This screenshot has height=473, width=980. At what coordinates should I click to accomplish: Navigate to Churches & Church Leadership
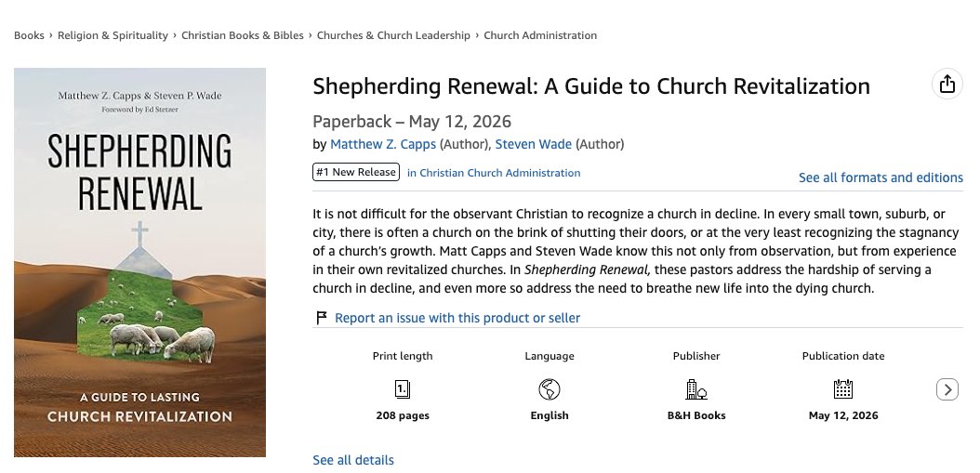[393, 35]
